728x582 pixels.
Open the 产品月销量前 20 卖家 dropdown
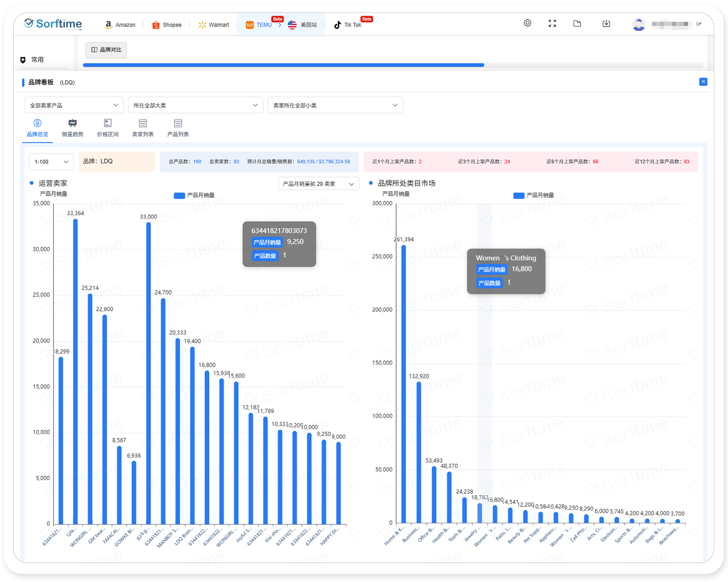click(x=318, y=184)
